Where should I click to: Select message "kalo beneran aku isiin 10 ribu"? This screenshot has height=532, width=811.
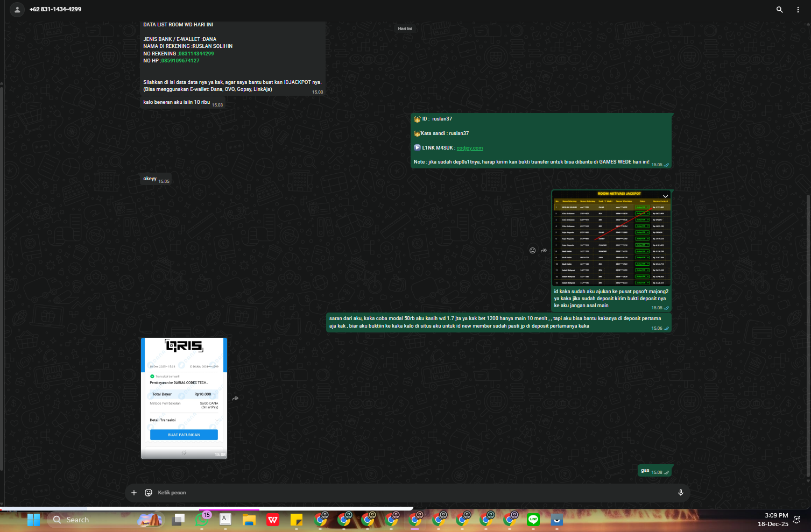point(182,103)
